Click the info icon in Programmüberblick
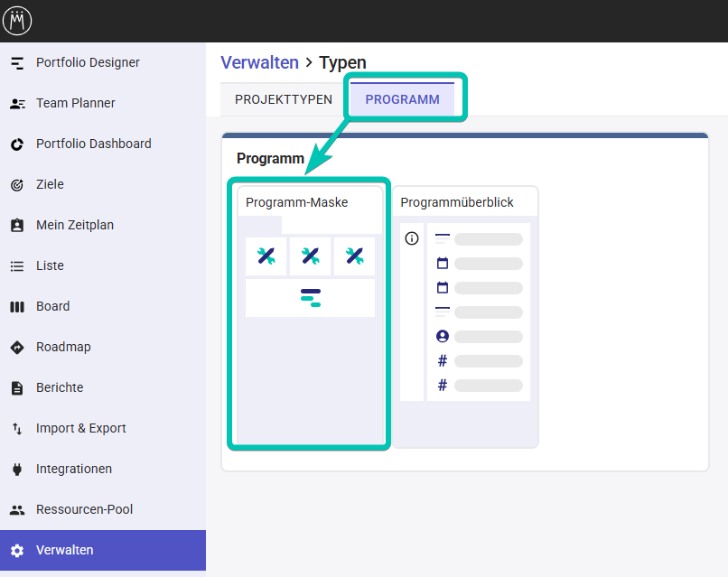The image size is (728, 577). point(412,238)
